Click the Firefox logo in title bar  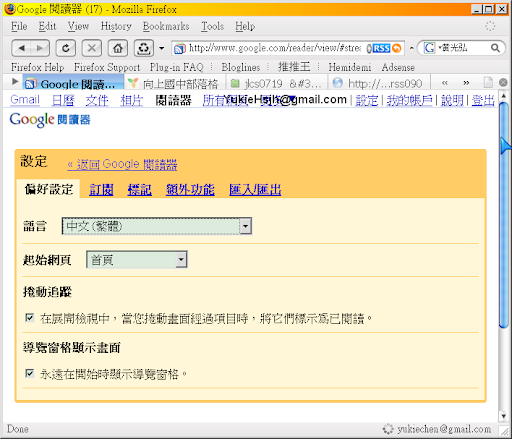[x=10, y=9]
